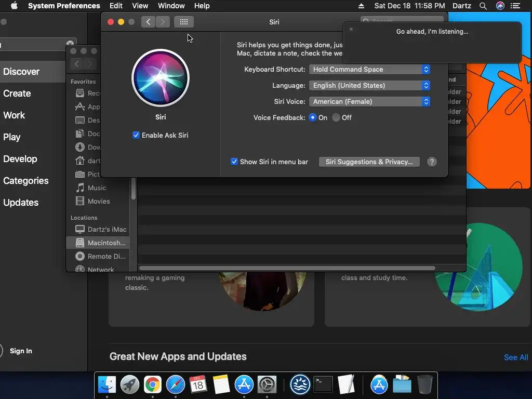This screenshot has height=399, width=532.
Task: Open Siri help question mark button
Action: (x=432, y=162)
